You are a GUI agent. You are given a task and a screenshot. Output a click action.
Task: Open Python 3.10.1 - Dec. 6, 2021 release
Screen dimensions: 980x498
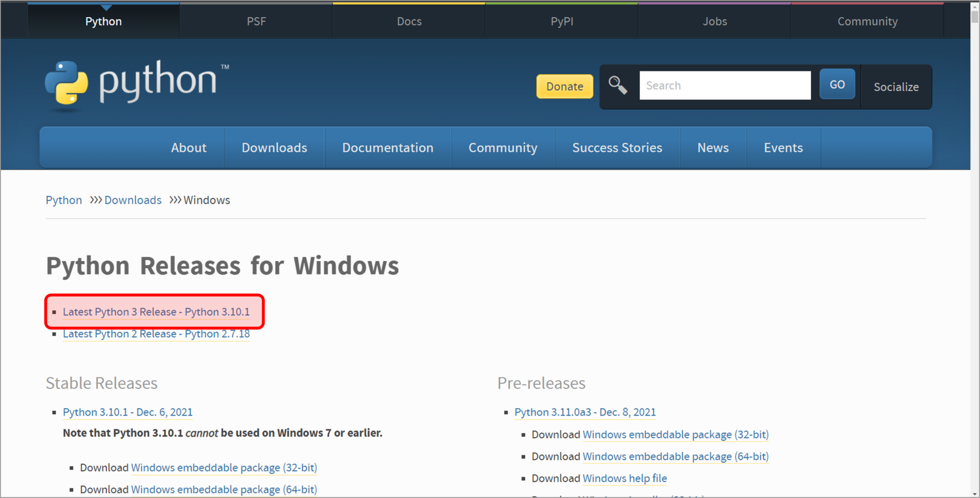tap(127, 412)
